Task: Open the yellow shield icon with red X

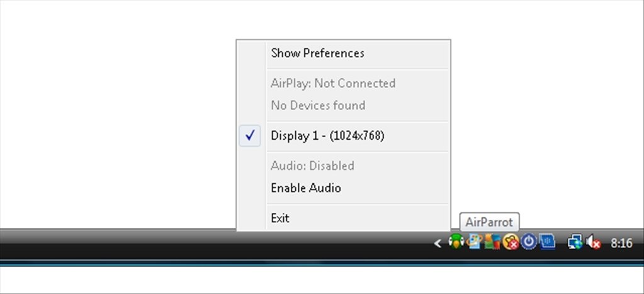Action: click(x=511, y=242)
